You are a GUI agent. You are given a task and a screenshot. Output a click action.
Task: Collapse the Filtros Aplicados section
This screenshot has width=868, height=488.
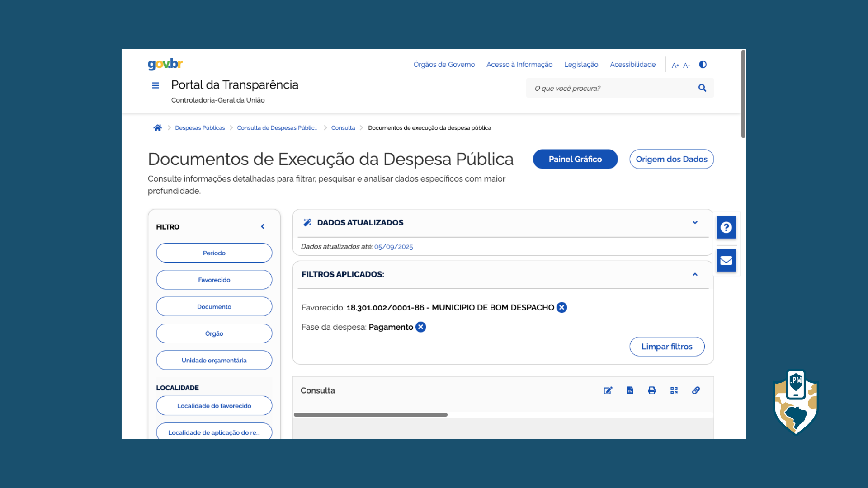point(695,274)
